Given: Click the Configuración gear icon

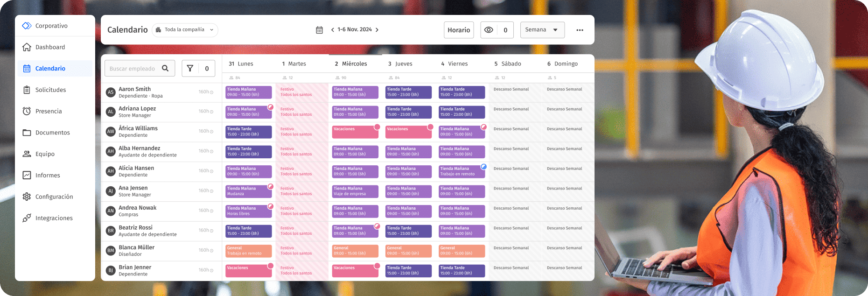Looking at the screenshot, I should pos(27,197).
